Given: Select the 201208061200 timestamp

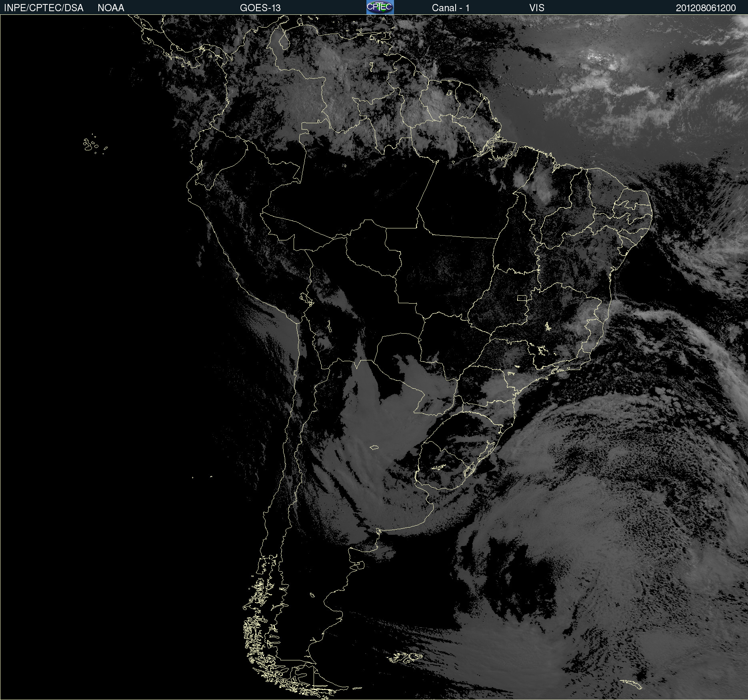Looking at the screenshot, I should pyautogui.click(x=706, y=8).
